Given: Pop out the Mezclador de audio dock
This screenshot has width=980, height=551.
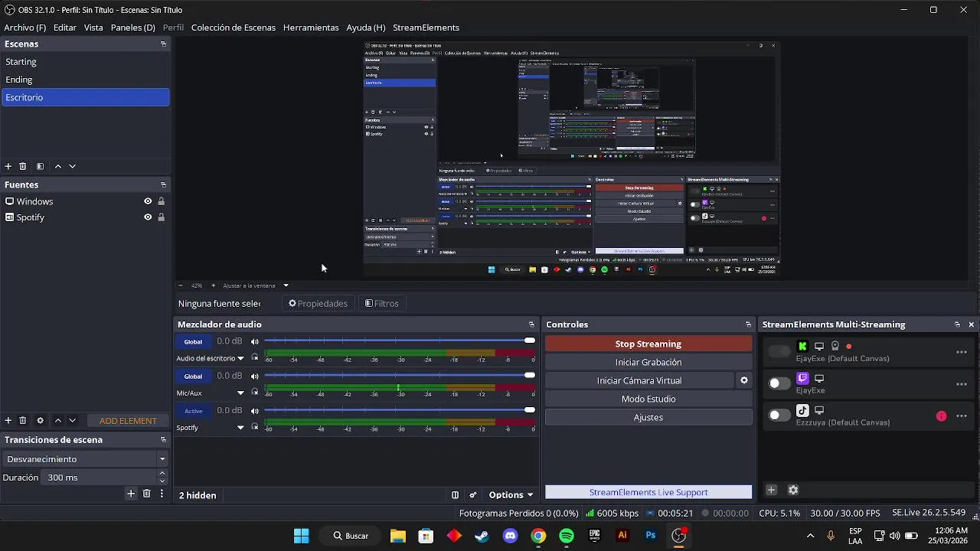Looking at the screenshot, I should [531, 324].
